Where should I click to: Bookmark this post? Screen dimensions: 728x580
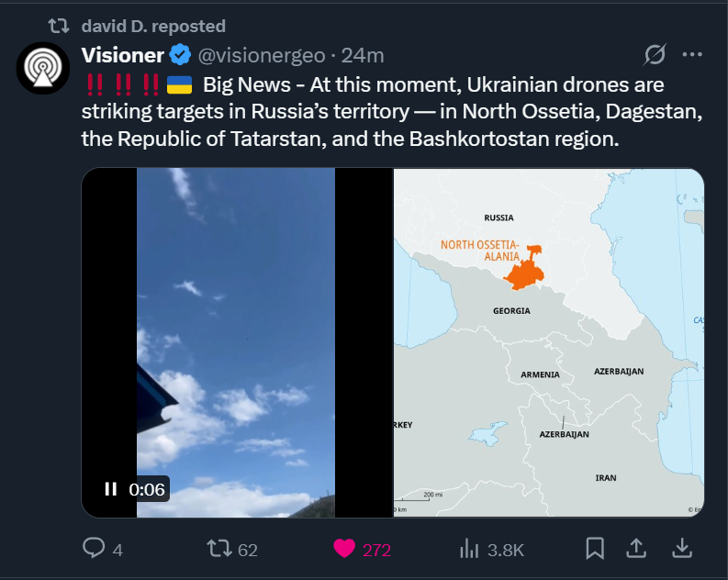tap(595, 548)
